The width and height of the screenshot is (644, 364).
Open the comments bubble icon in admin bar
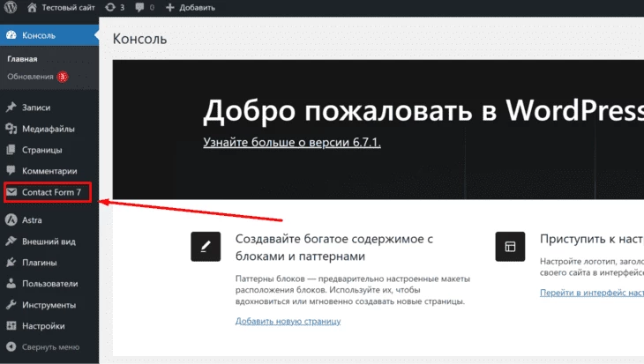pos(139,7)
